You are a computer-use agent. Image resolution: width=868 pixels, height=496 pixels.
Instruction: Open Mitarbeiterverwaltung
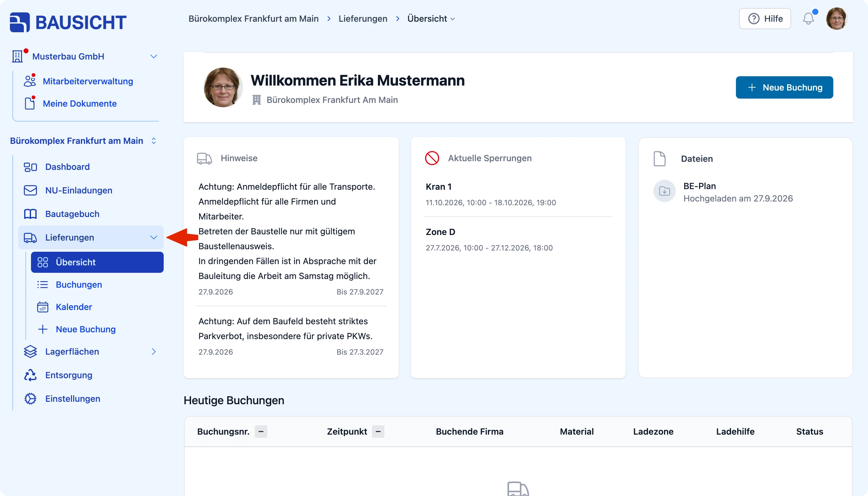coord(88,81)
